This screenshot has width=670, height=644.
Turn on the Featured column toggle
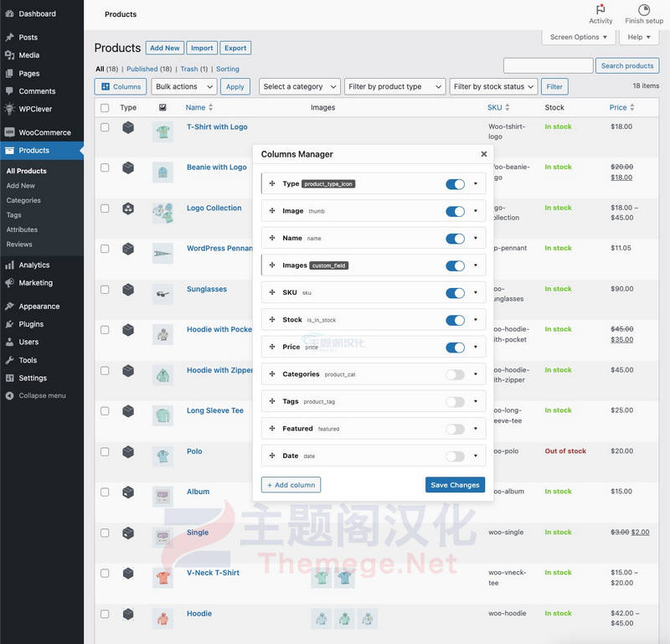455,429
